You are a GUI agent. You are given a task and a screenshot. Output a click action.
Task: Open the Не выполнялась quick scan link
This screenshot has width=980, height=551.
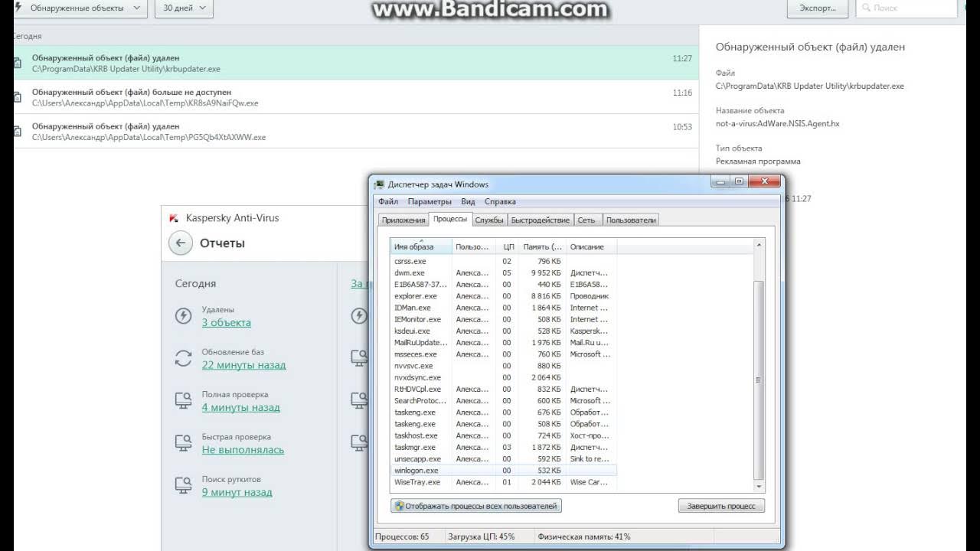[243, 450]
